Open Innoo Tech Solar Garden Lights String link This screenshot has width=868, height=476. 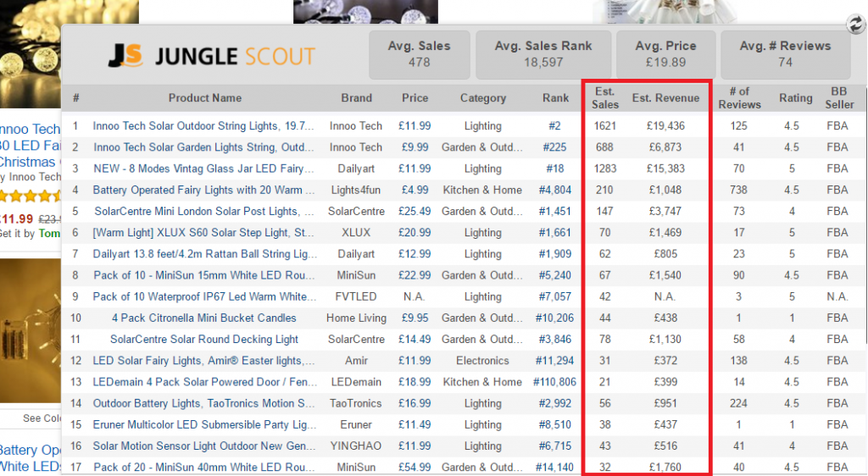click(x=203, y=147)
